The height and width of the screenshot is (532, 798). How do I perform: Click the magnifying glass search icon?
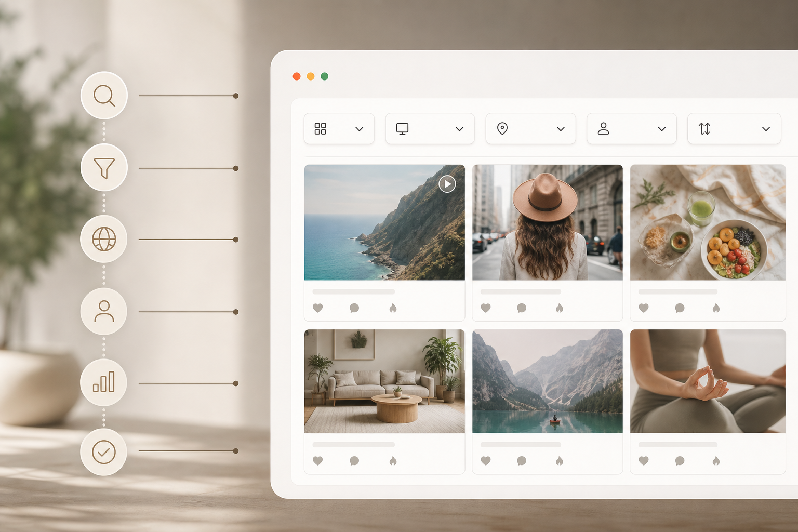[104, 96]
